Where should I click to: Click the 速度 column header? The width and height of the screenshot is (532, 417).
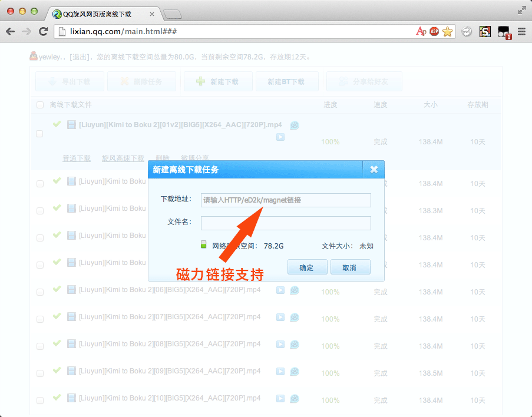pyautogui.click(x=381, y=105)
